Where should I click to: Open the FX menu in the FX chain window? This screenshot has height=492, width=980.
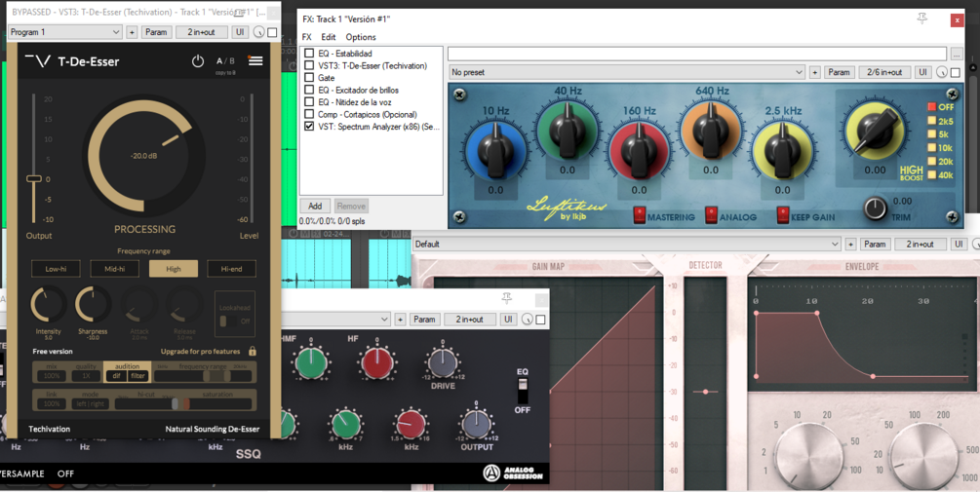(x=307, y=37)
